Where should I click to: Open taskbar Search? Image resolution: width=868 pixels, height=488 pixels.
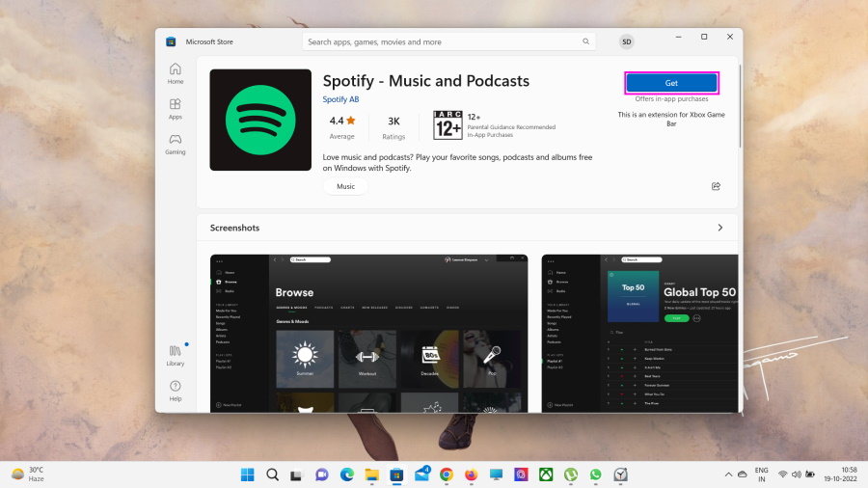pyautogui.click(x=272, y=474)
